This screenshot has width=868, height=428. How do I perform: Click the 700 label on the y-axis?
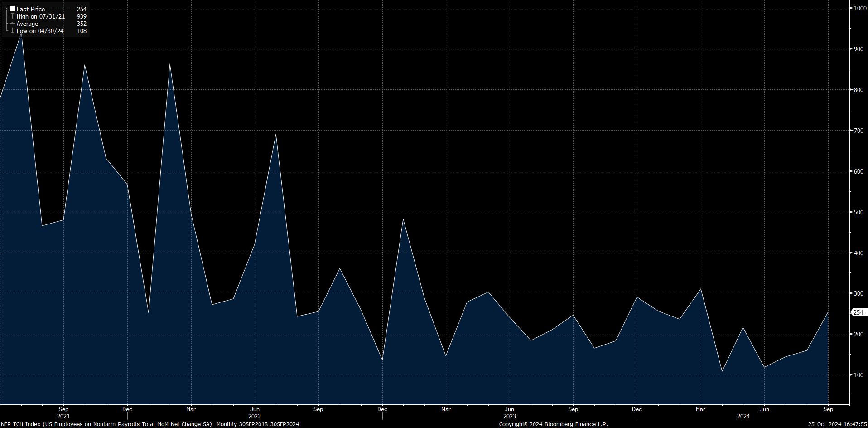tap(858, 131)
